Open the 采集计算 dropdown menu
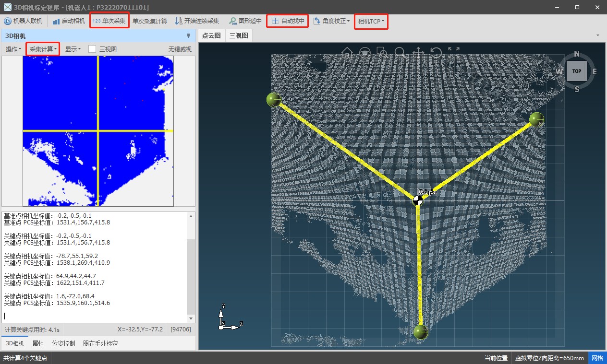607x364 pixels. tap(43, 49)
